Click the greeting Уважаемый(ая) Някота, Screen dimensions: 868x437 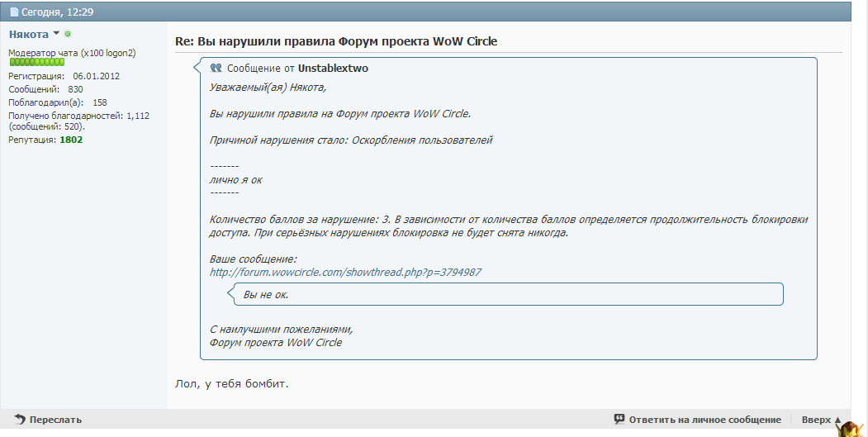point(268,87)
